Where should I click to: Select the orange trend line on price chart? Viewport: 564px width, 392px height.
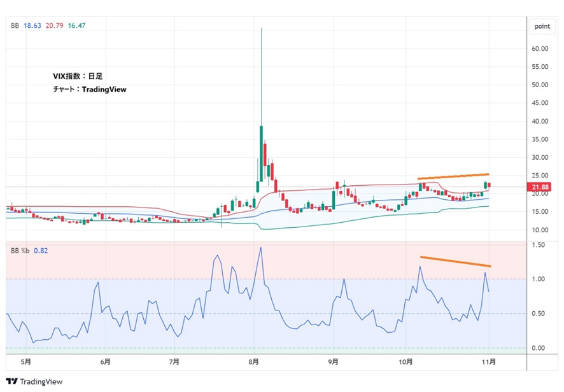point(453,176)
